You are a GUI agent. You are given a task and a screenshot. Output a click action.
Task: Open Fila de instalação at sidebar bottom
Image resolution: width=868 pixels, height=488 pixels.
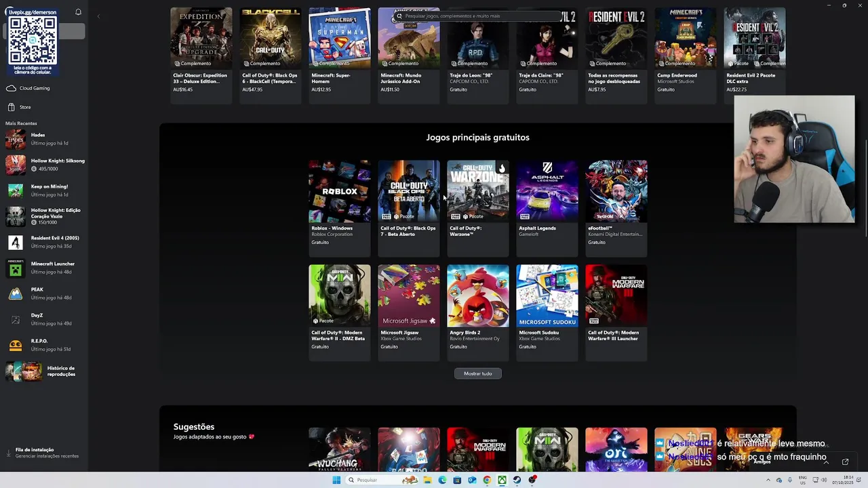pos(45,453)
